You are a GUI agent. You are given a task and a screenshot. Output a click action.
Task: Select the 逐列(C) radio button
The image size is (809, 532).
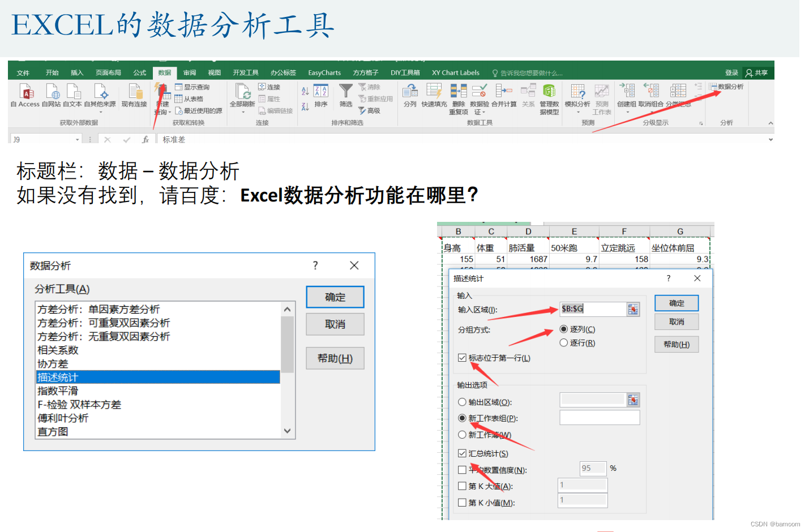(563, 329)
